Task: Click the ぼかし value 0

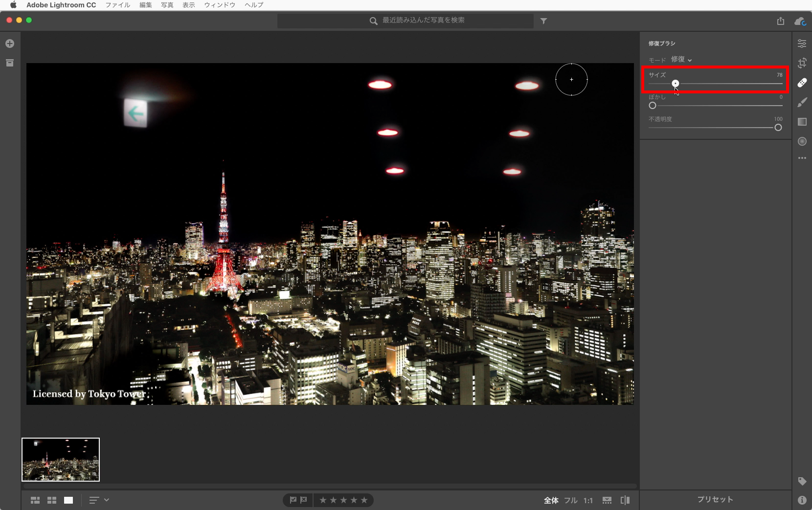Action: pyautogui.click(x=781, y=97)
